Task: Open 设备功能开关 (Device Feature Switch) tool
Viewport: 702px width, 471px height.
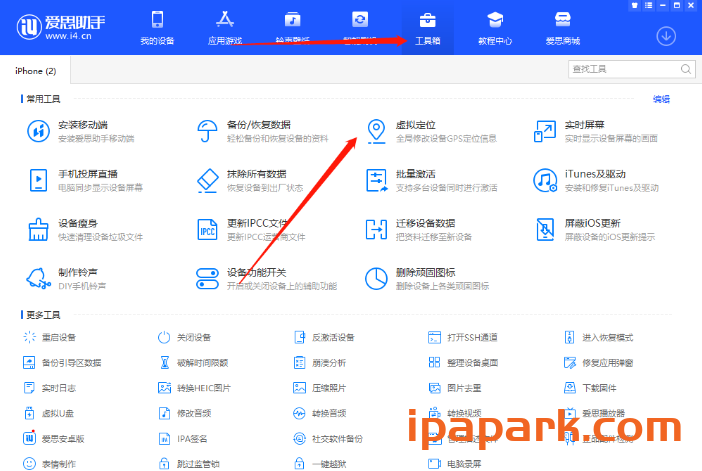Action: (x=266, y=279)
